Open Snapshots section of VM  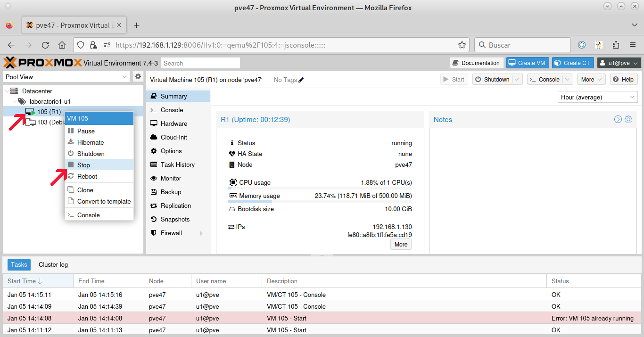pos(178,219)
